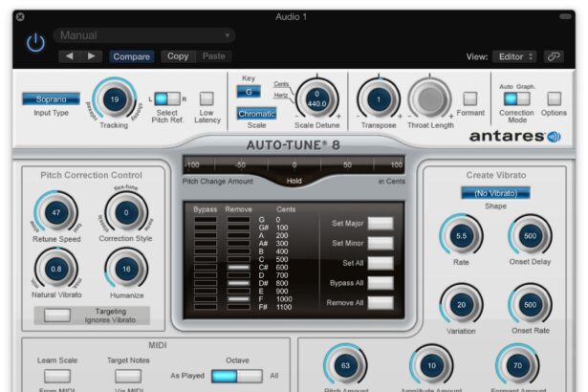The width and height of the screenshot is (588, 392).
Task: Toggle the Low Latency button
Action: (x=207, y=98)
